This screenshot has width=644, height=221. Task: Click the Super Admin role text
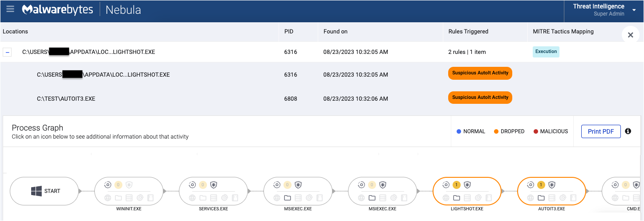609,14
